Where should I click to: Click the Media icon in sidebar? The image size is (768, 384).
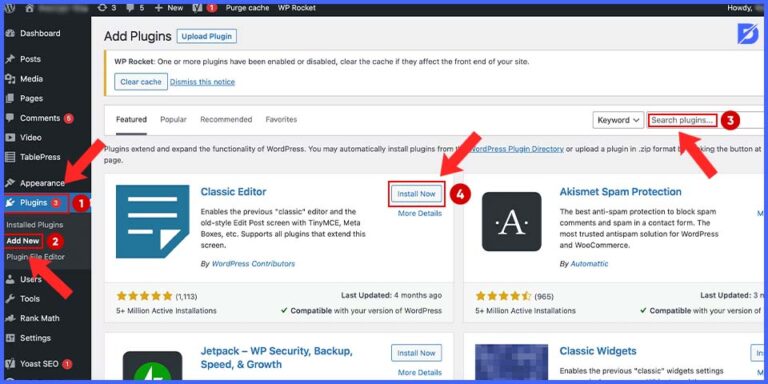click(10, 79)
